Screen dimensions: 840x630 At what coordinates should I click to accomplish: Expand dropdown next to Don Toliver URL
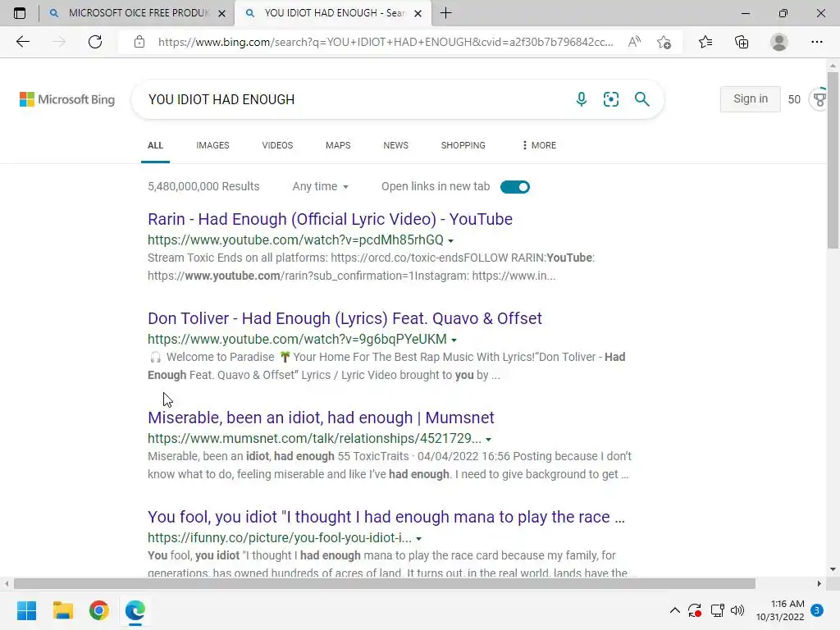coord(454,340)
